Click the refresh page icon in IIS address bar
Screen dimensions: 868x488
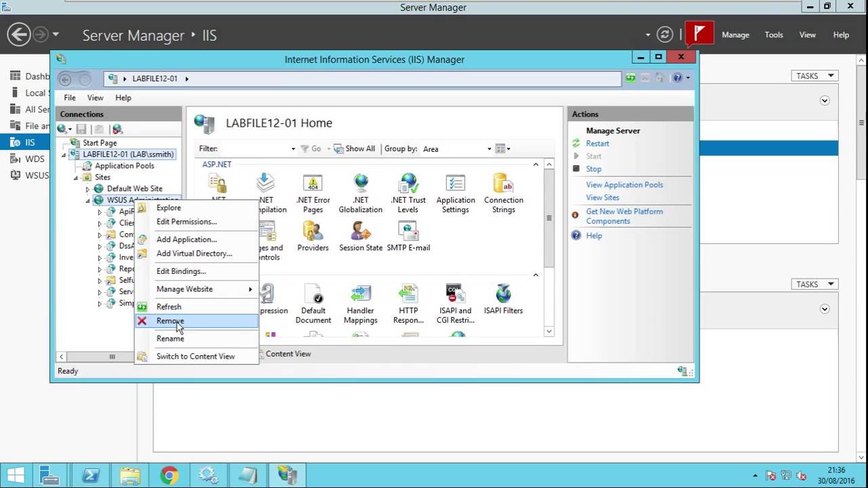(x=631, y=78)
